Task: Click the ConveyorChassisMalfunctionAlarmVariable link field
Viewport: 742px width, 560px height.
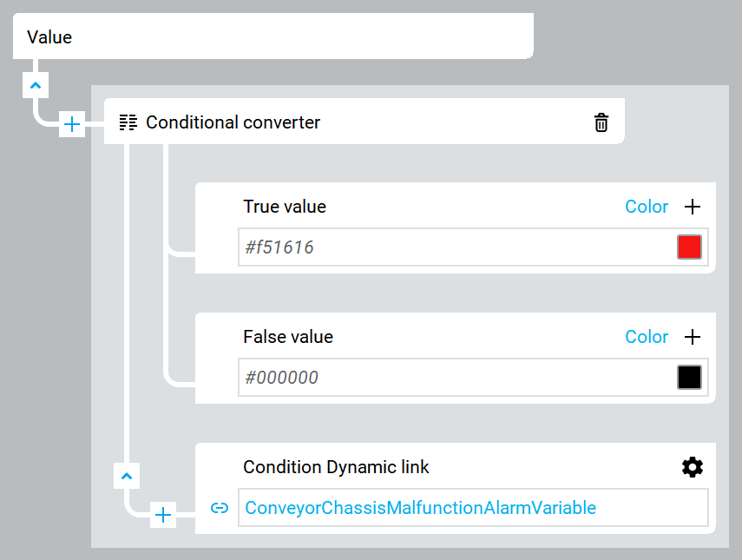Action: [473, 508]
